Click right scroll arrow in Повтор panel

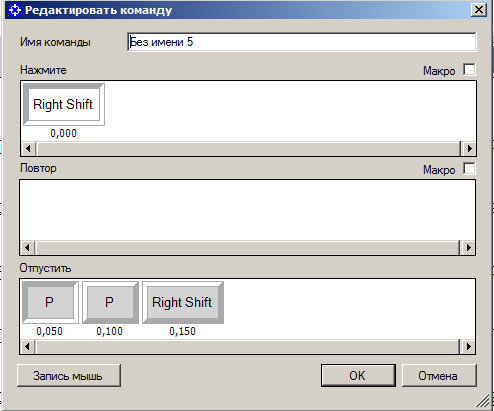(x=469, y=247)
